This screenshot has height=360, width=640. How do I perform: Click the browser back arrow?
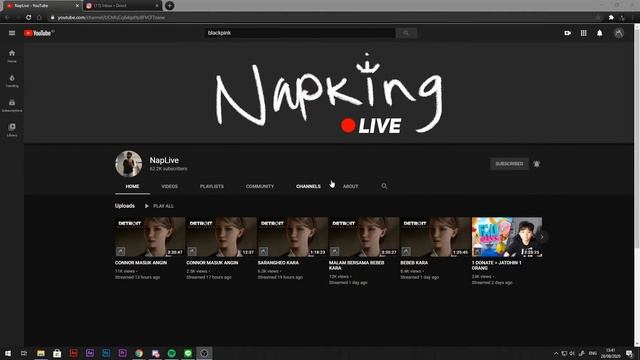pos(7,18)
